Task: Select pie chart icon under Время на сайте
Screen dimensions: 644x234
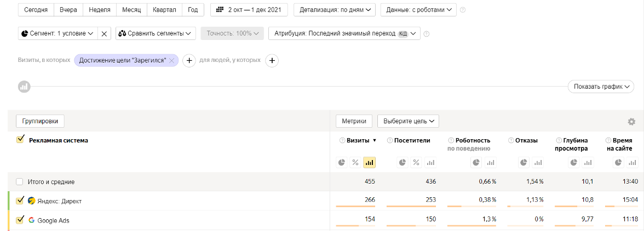Action: (618, 162)
